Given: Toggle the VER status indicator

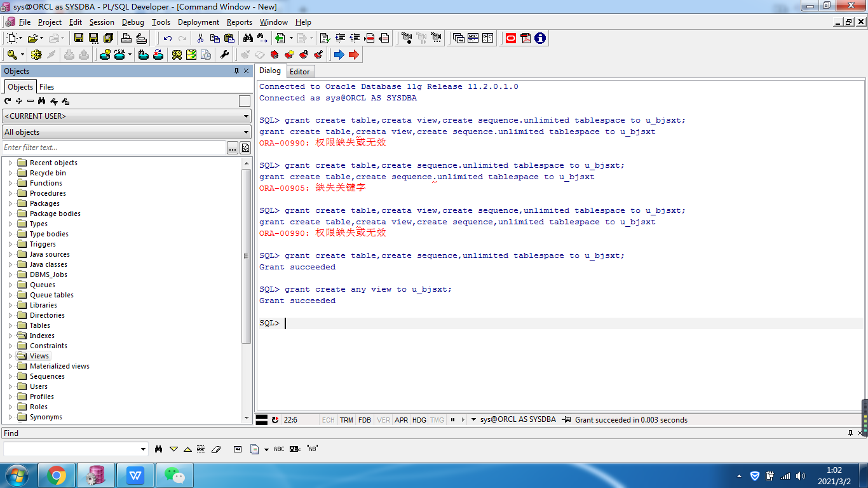Looking at the screenshot, I should click(384, 420).
